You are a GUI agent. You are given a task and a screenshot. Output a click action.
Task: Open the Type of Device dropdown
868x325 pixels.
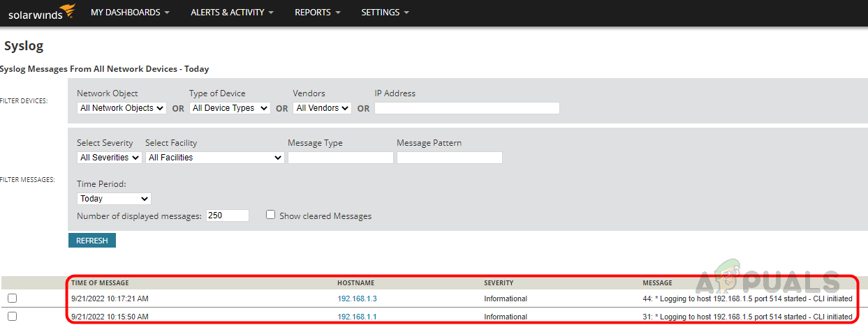pos(230,108)
